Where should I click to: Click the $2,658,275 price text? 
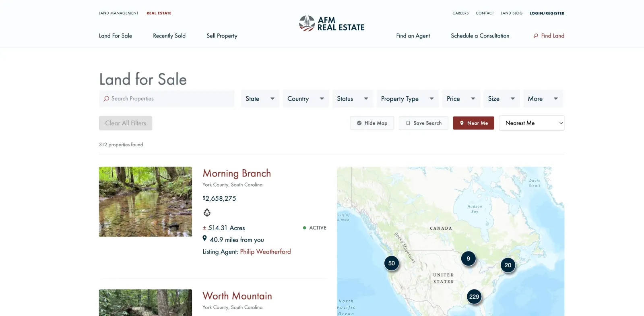point(219,198)
